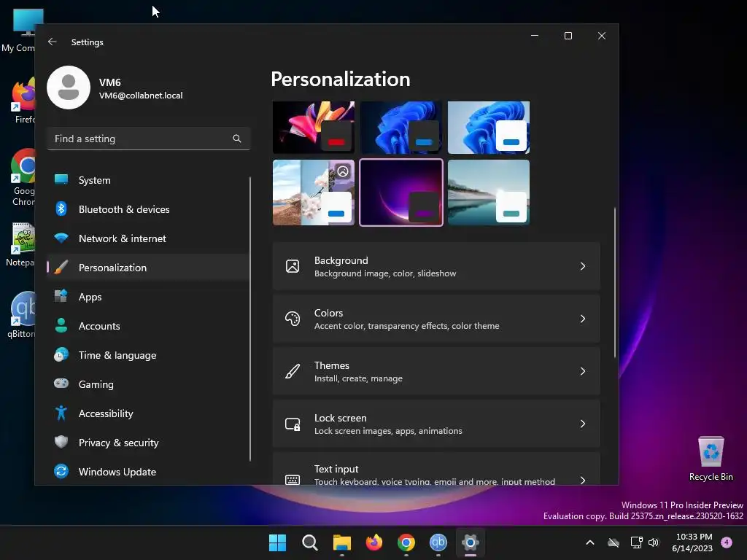Screen dimensions: 747x560
Task: Click the Time & language clock icon
Action: (61, 355)
